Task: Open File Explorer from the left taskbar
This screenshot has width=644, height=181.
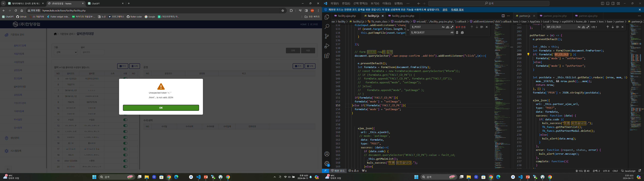Action: (147, 177)
